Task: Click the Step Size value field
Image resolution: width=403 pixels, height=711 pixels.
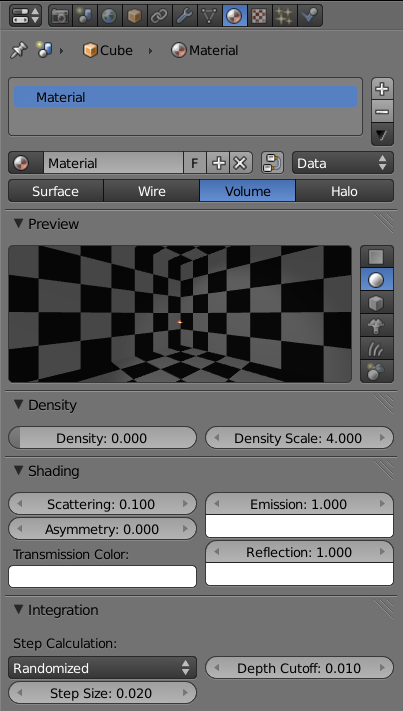Action: (x=102, y=693)
